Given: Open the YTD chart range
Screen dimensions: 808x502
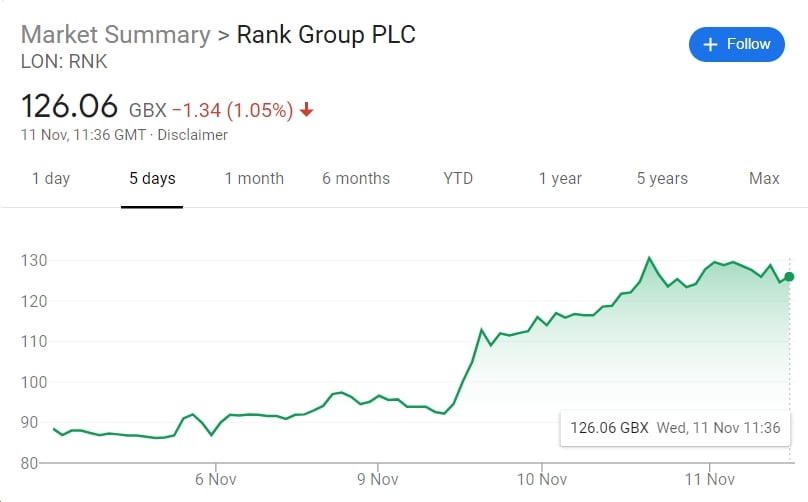Looking at the screenshot, I should pyautogui.click(x=458, y=179).
